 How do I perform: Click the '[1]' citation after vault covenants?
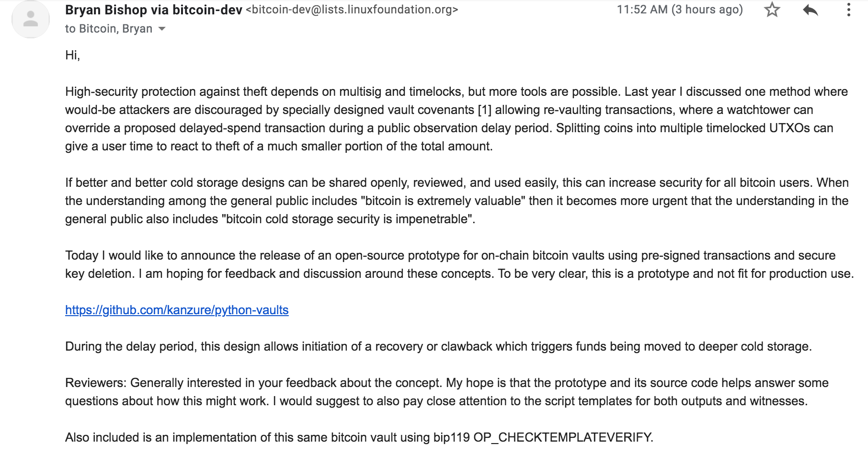pyautogui.click(x=485, y=110)
